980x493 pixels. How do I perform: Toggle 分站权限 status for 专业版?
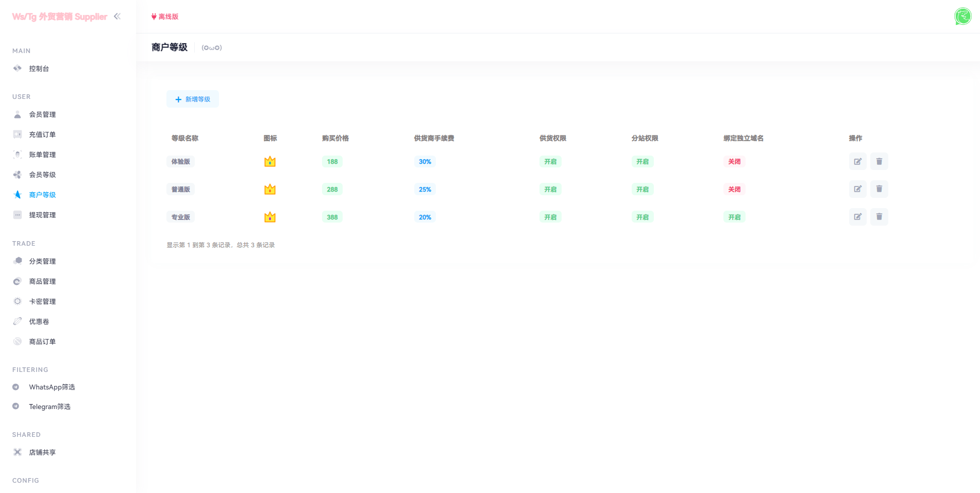(643, 217)
